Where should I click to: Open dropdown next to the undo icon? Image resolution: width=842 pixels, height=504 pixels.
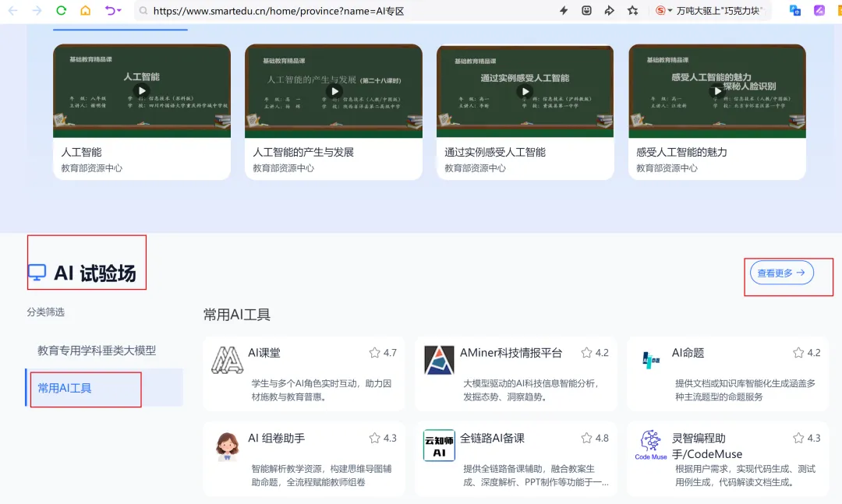[x=119, y=10]
